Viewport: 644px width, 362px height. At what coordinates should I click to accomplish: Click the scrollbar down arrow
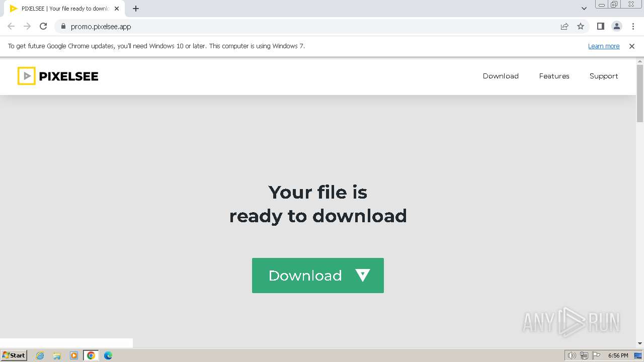click(640, 343)
